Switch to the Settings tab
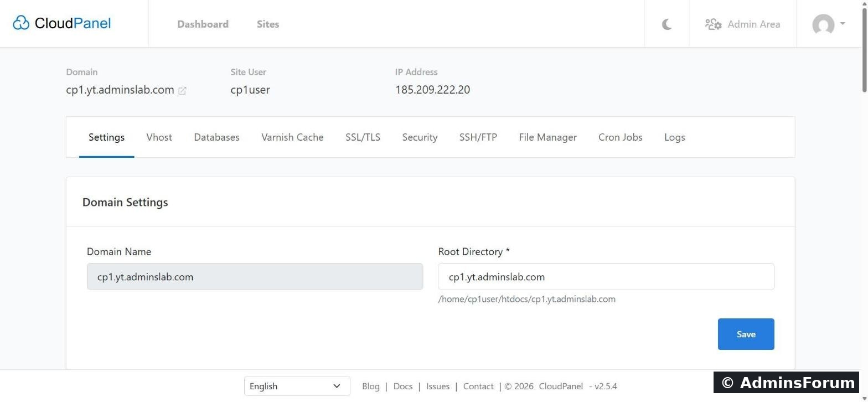 click(x=106, y=137)
